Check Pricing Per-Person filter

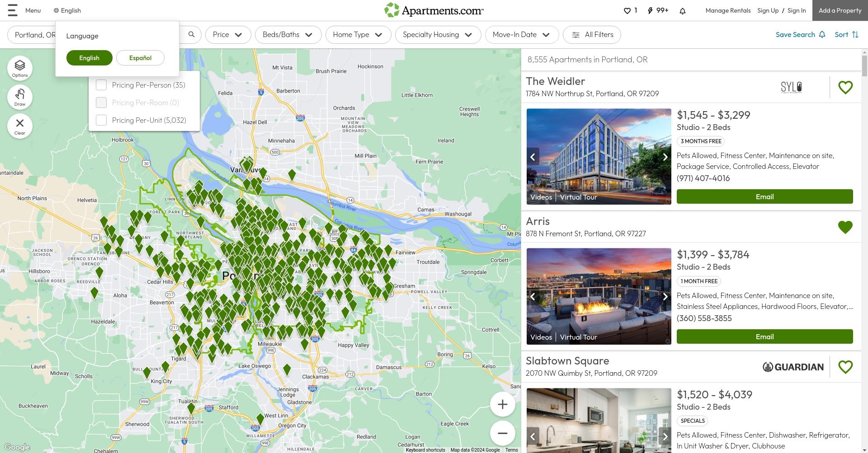(101, 85)
